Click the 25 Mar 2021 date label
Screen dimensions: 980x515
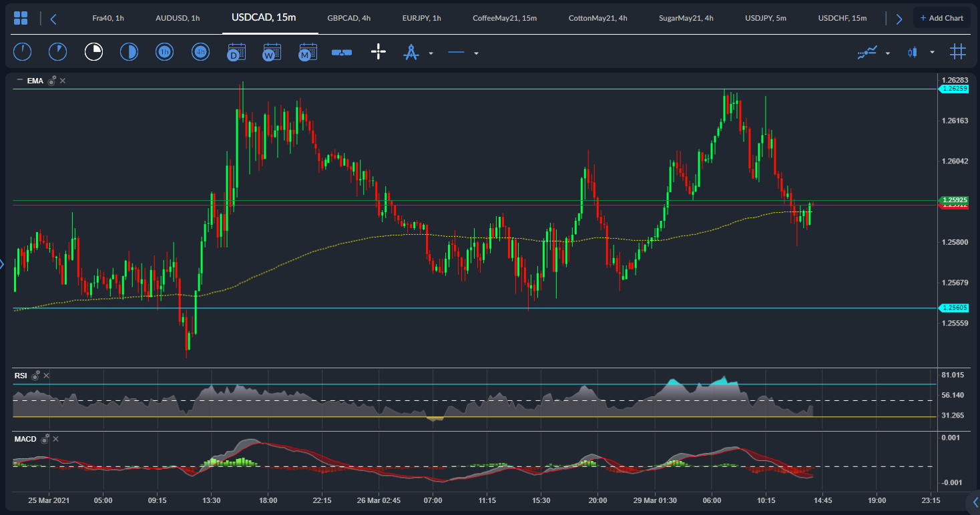click(49, 500)
